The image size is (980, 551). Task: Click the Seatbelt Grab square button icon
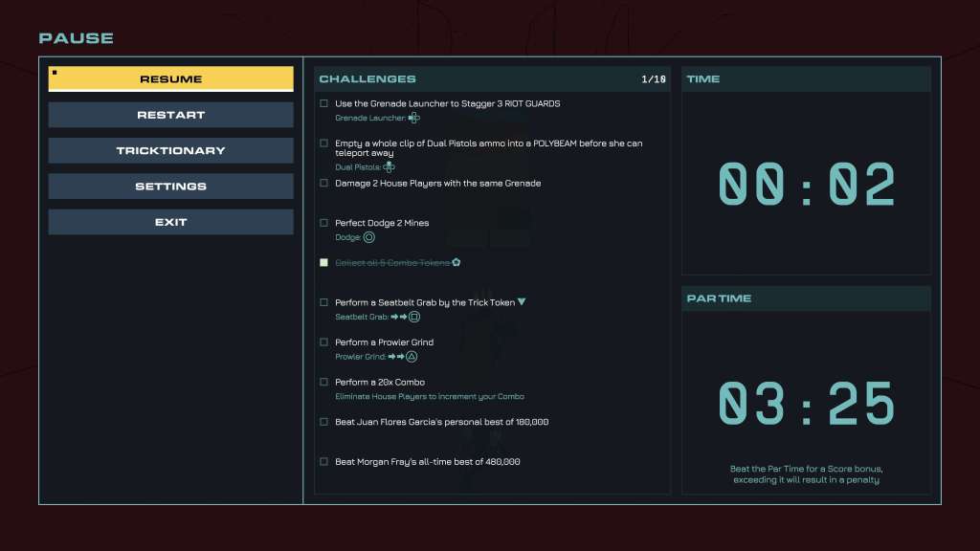coord(414,317)
